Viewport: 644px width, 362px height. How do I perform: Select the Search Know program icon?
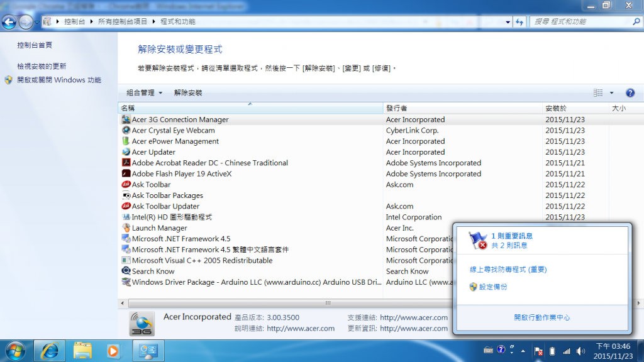pos(126,271)
